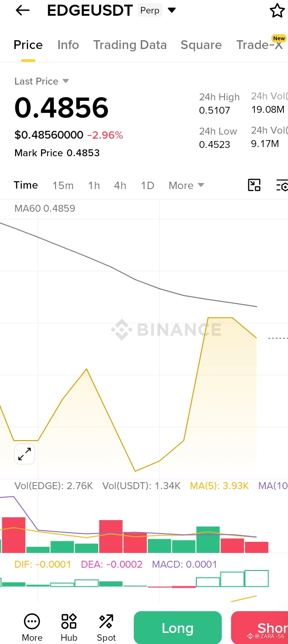Switch to the Trading Data tab
Image resolution: width=288 pixels, height=644 pixels.
(130, 45)
